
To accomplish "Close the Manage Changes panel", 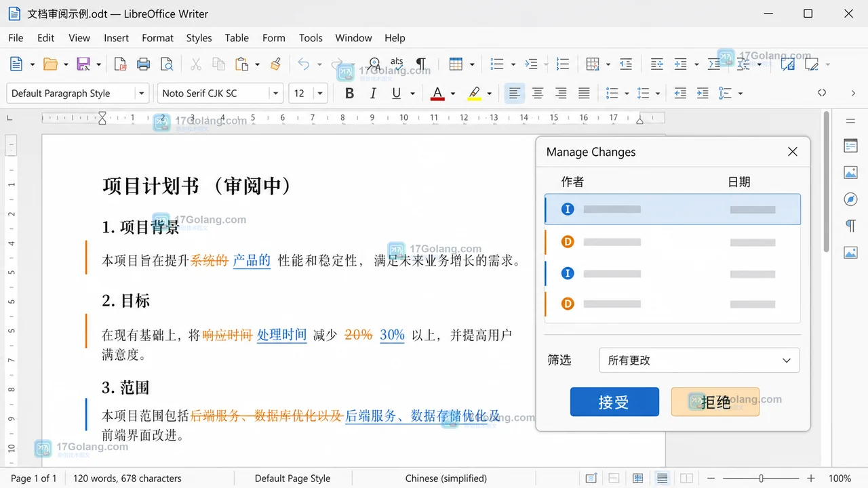I will pyautogui.click(x=793, y=152).
